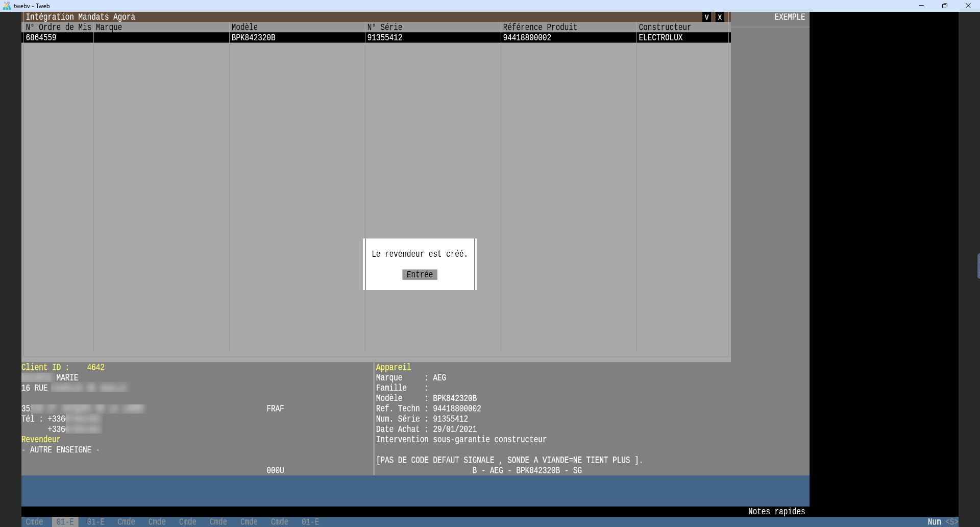Image resolution: width=980 pixels, height=527 pixels.
Task: Open the last 01-E tab on the right
Action: pos(310,521)
